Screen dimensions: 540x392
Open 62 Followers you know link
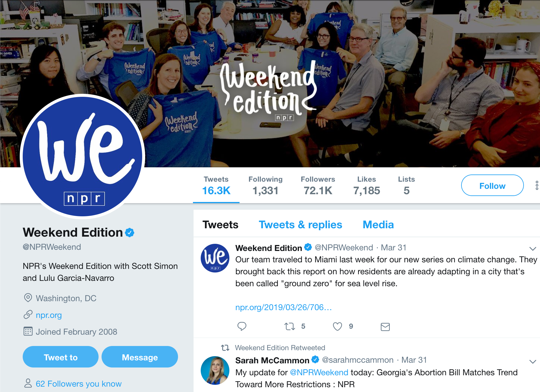(x=79, y=384)
